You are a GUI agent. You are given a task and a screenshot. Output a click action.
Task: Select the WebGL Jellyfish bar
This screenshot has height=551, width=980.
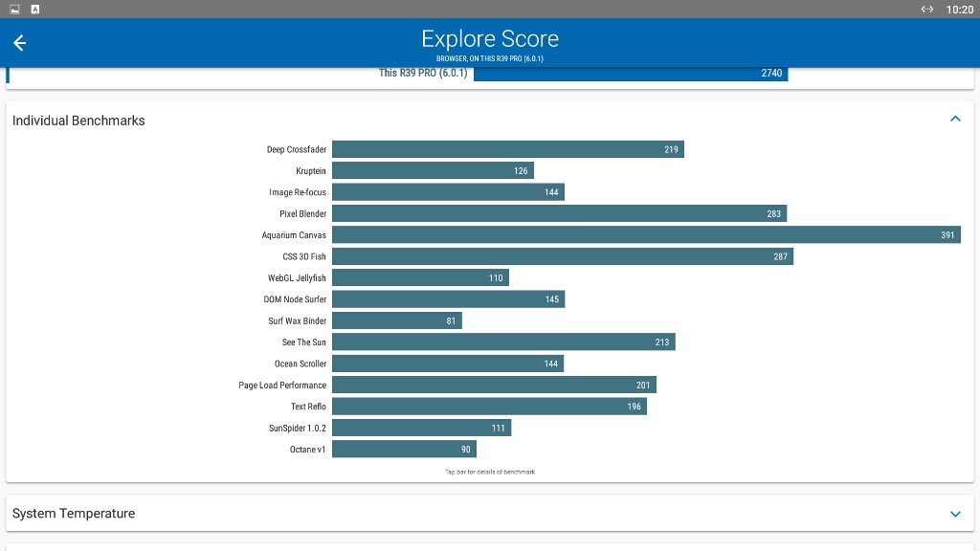coord(421,278)
